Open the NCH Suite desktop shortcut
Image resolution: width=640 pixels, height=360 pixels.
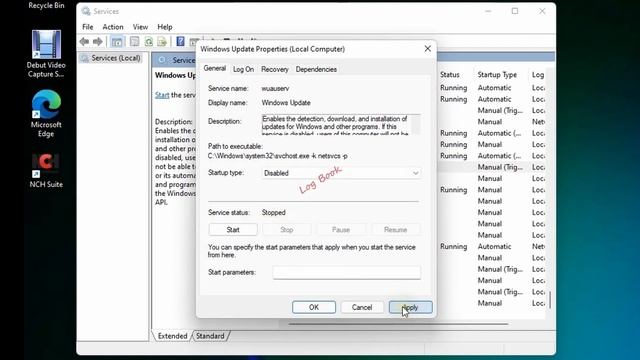46,171
